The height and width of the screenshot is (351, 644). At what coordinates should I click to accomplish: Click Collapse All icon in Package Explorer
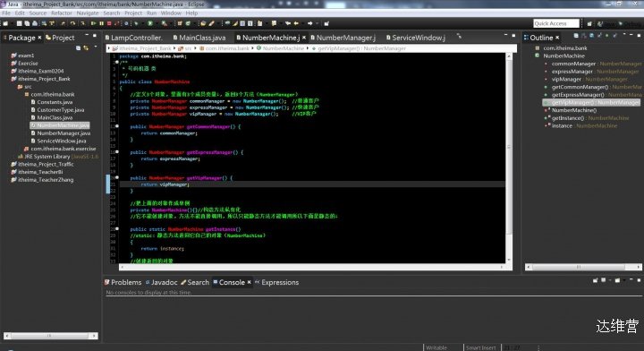point(78,48)
